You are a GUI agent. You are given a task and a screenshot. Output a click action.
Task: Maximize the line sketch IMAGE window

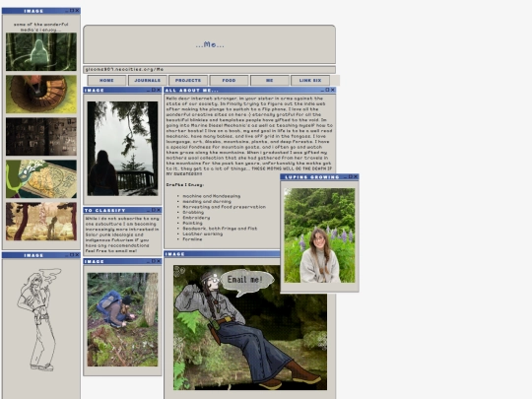[x=72, y=255]
